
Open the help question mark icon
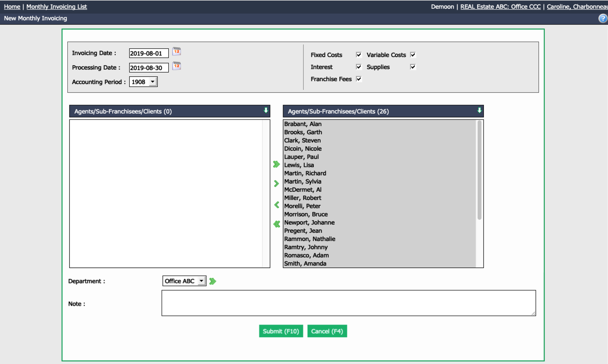click(603, 18)
